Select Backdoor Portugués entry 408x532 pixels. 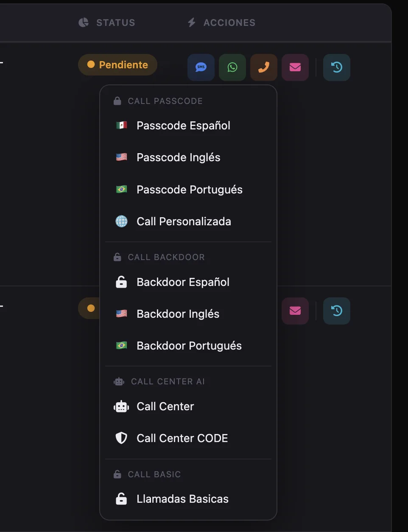(x=188, y=346)
